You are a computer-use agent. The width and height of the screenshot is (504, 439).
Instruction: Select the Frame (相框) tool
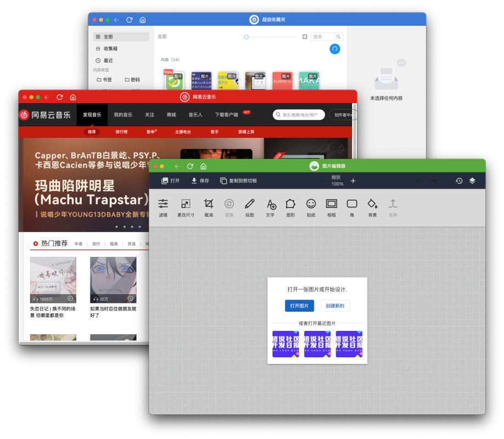331,208
